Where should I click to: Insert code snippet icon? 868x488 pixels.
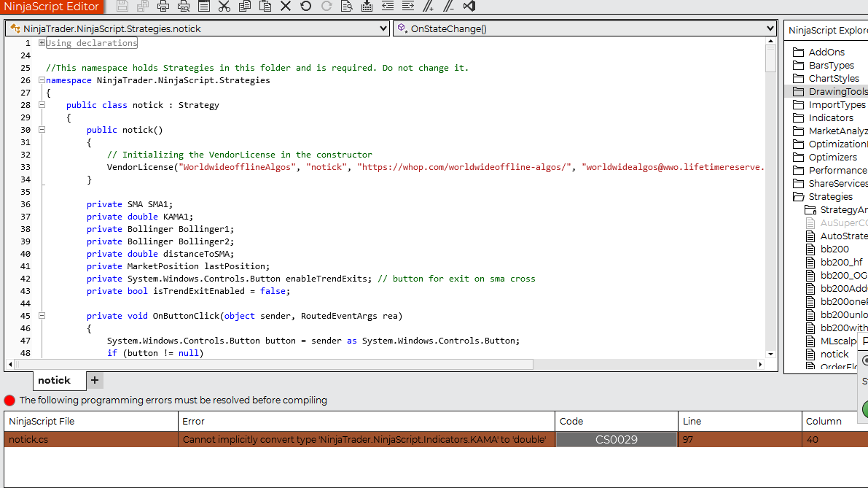pyautogui.click(x=367, y=6)
